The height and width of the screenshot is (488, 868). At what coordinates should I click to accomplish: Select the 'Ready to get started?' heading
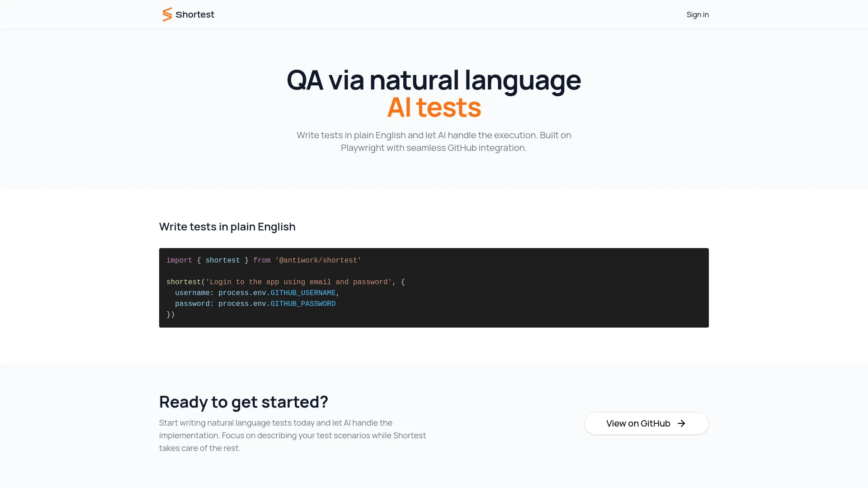(243, 402)
